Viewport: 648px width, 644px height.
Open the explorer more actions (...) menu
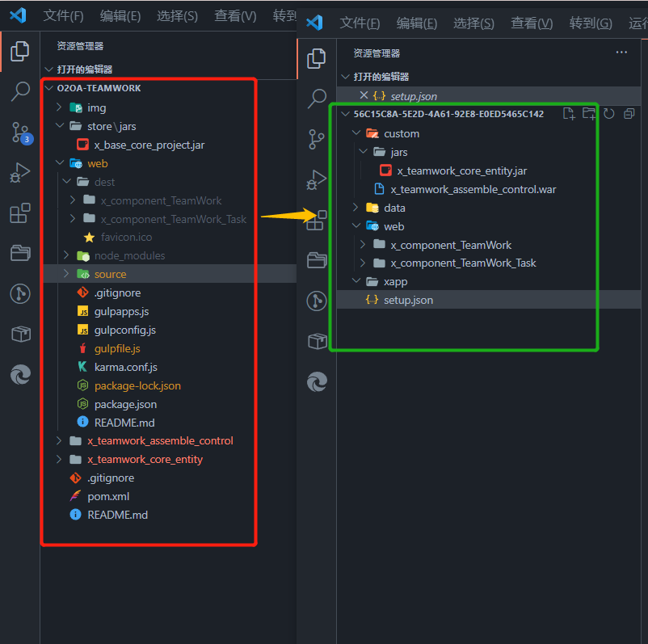pos(621,53)
